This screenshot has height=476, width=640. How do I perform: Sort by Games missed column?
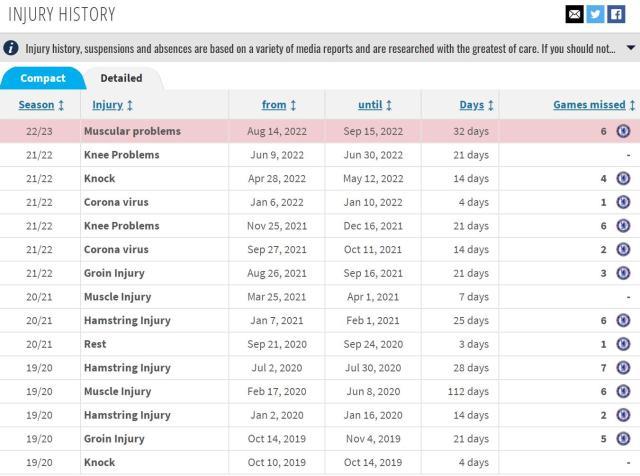pyautogui.click(x=594, y=105)
